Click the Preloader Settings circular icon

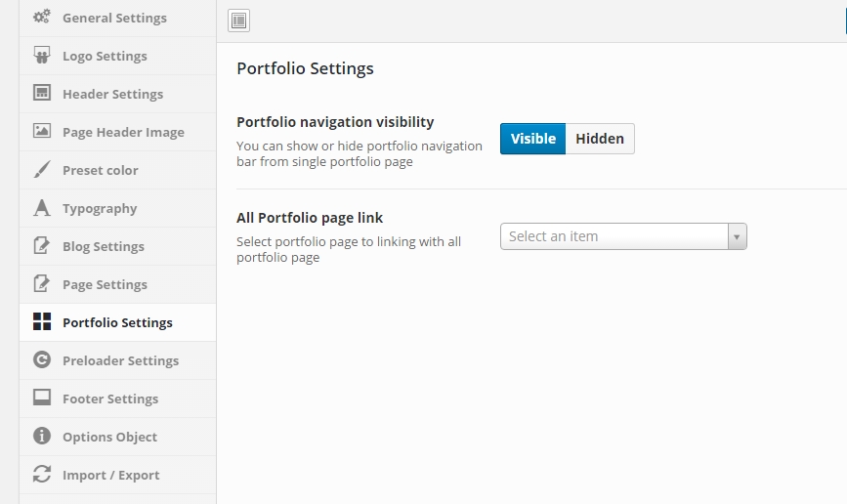coord(42,359)
